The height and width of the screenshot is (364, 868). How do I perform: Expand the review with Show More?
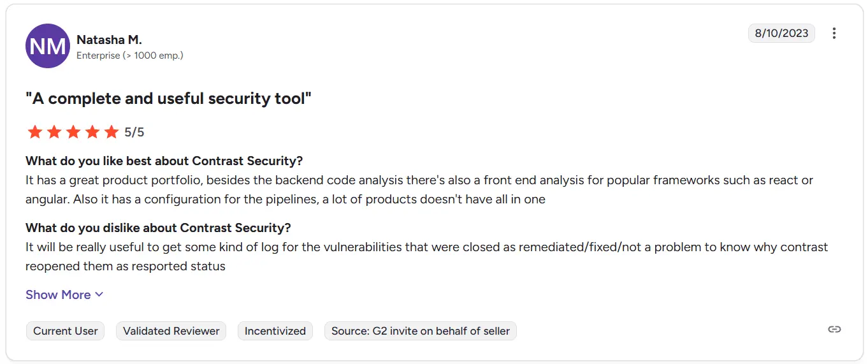[64, 295]
